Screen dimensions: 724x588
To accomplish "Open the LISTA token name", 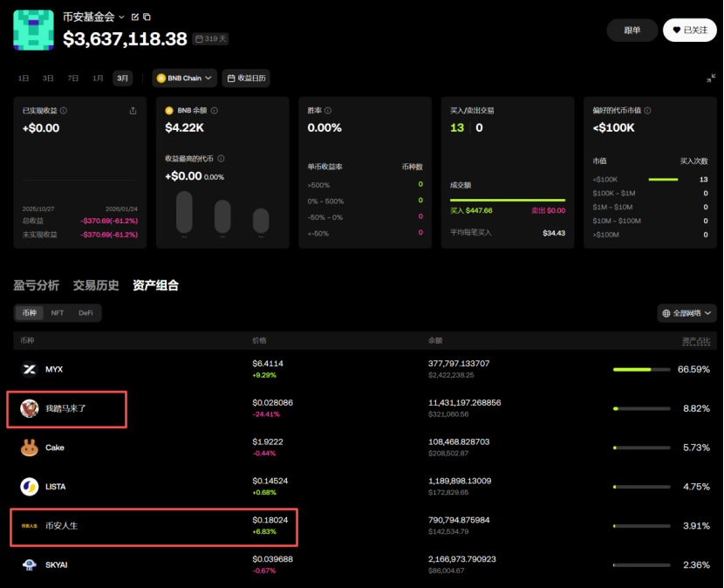I will point(56,487).
